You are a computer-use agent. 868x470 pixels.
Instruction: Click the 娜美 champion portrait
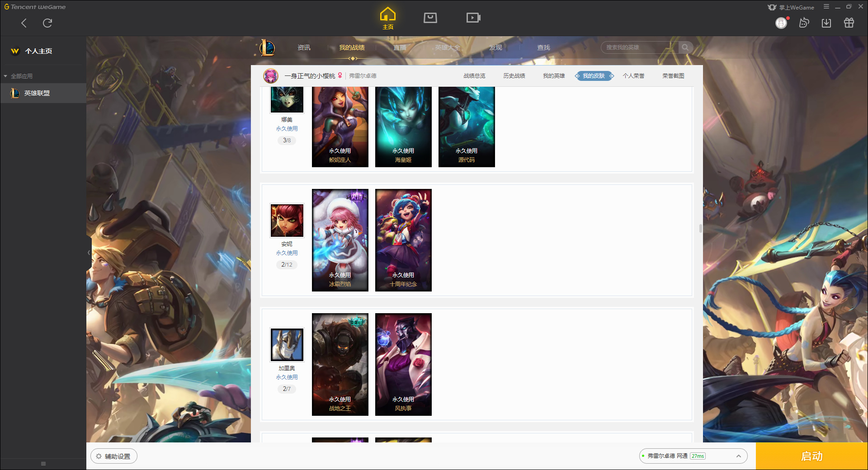tap(287, 99)
